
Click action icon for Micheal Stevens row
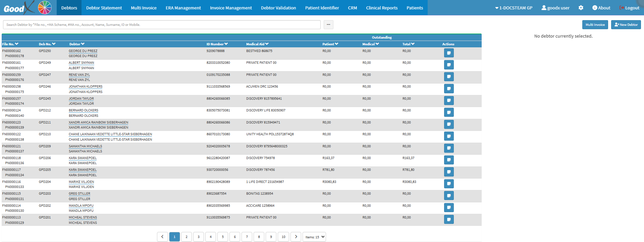coord(449,220)
